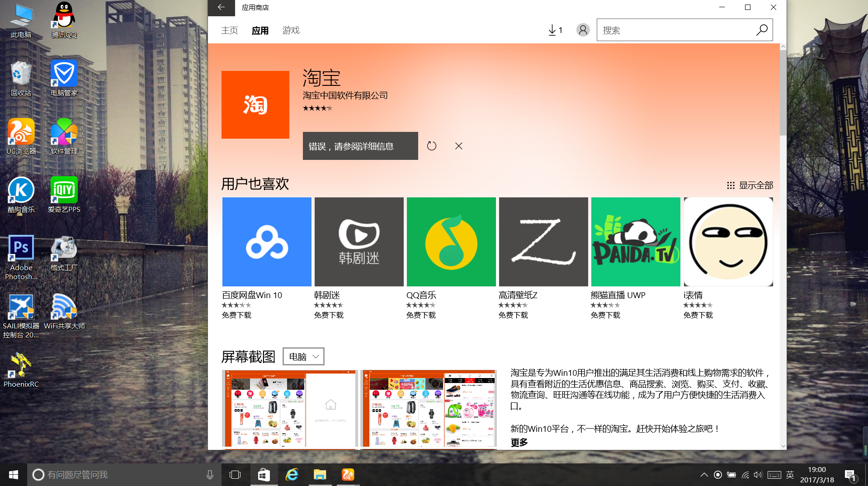Open the Windows Start button
Viewport: 868px width, 486px height.
click(x=14, y=475)
